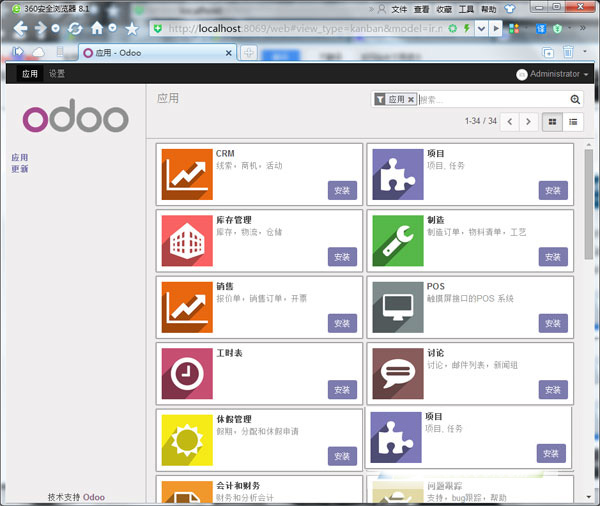Click the 讨论 speech bubble icon
600x506 pixels.
point(398,374)
